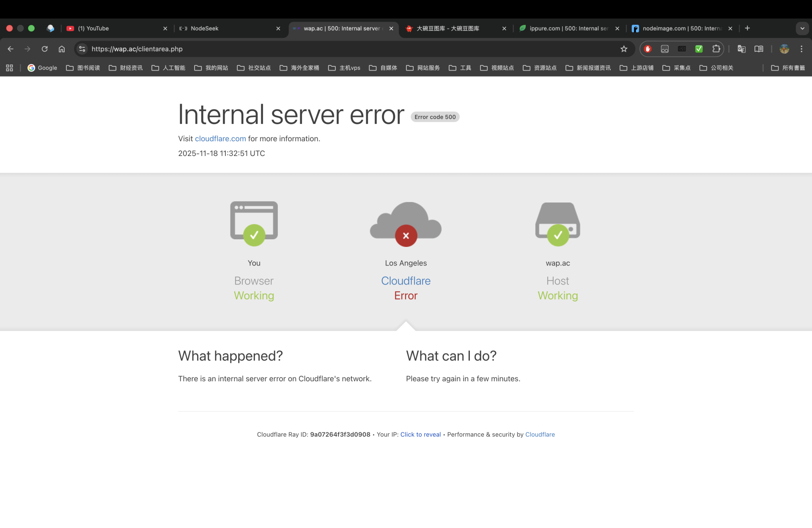This screenshot has height=528, width=812.
Task: Visit the cloudflare.com link
Action: [220, 139]
